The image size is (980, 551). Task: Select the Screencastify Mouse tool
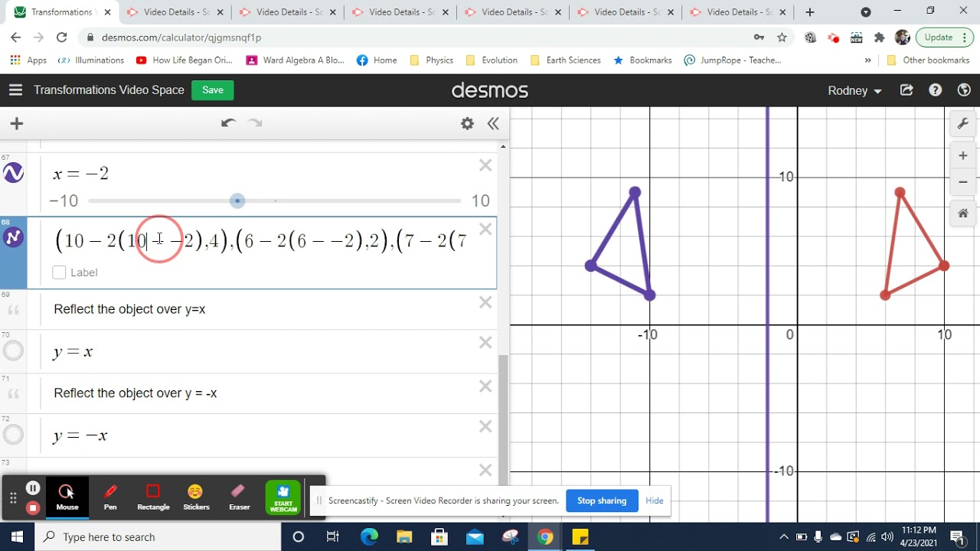67,496
